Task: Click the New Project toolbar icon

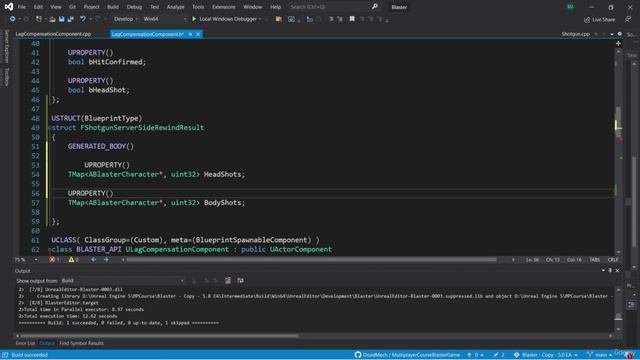Action: tap(38, 19)
